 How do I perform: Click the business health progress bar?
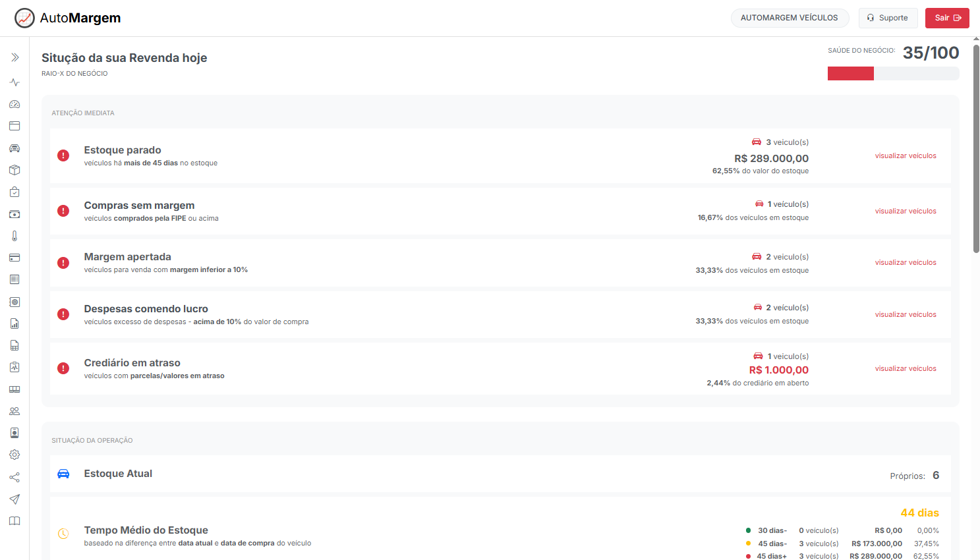(x=892, y=74)
